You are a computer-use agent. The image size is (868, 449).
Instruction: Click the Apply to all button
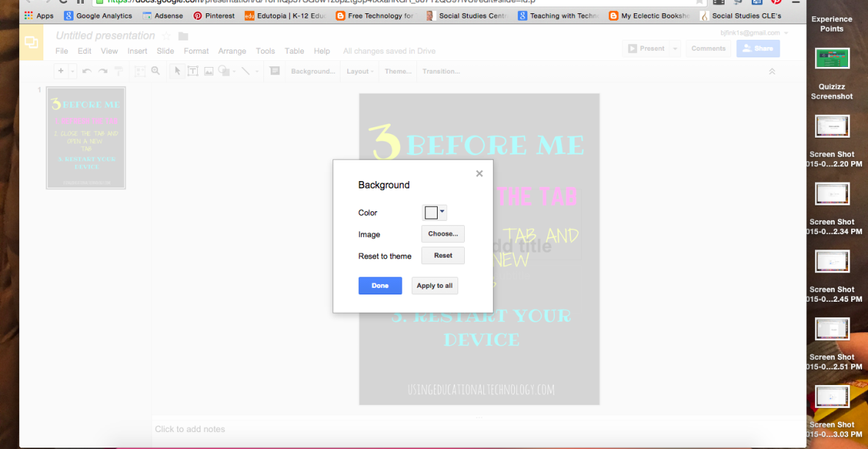[435, 286]
